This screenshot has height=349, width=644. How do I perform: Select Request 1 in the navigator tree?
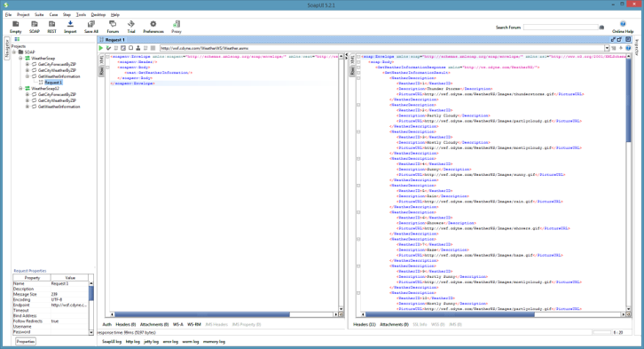point(53,83)
